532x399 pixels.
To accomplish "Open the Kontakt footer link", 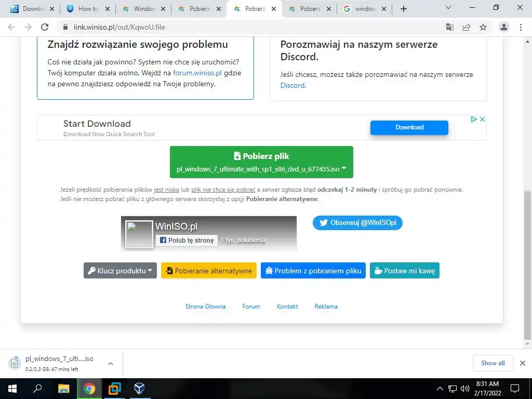I will pos(287,307).
